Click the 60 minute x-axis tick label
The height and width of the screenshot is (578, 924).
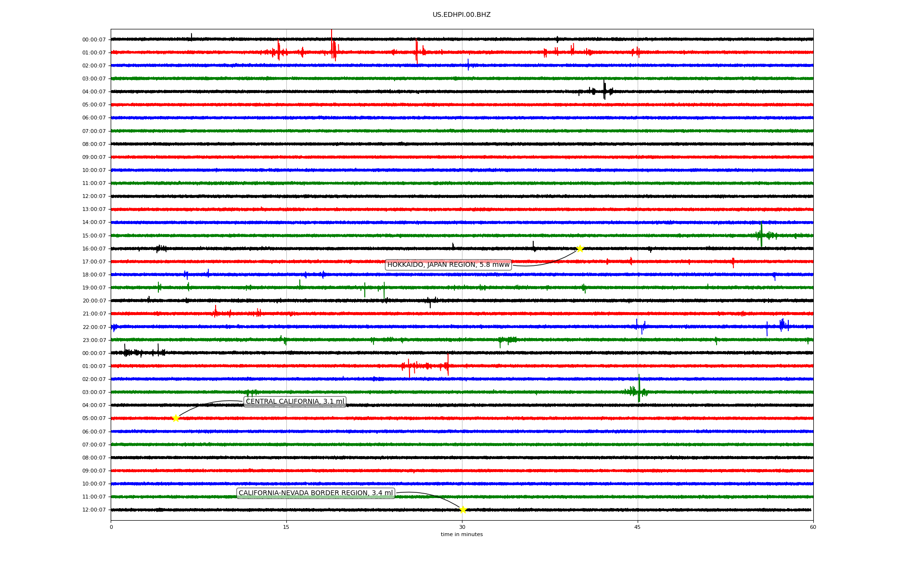click(x=813, y=527)
